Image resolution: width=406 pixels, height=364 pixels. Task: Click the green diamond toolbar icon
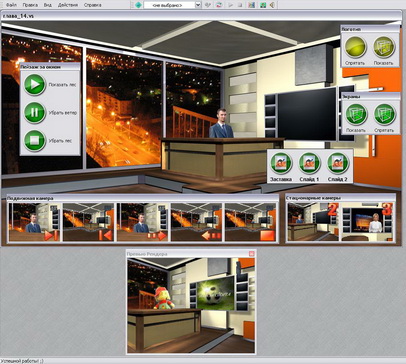click(138, 5)
